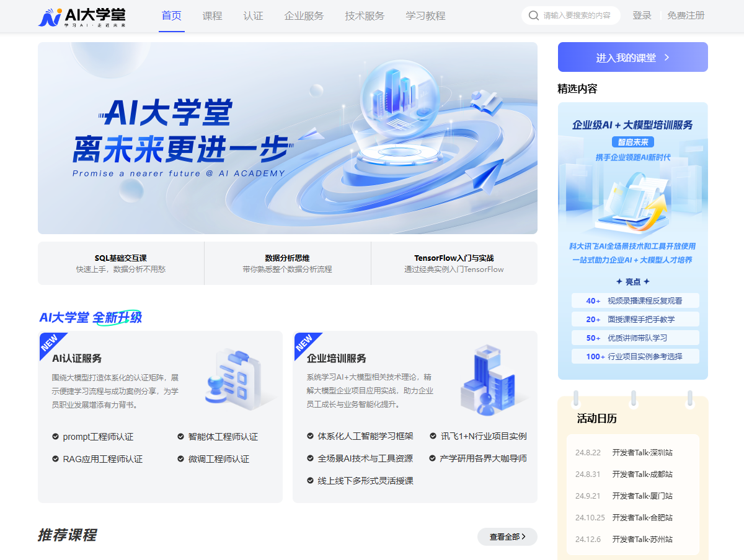Open the AI大学堂 hero banner

click(287, 138)
